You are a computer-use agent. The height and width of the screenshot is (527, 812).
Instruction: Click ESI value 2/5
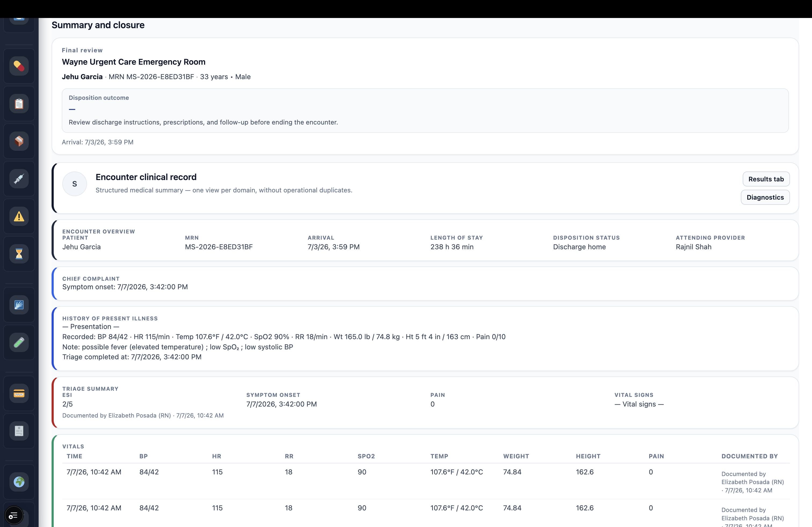click(x=68, y=404)
